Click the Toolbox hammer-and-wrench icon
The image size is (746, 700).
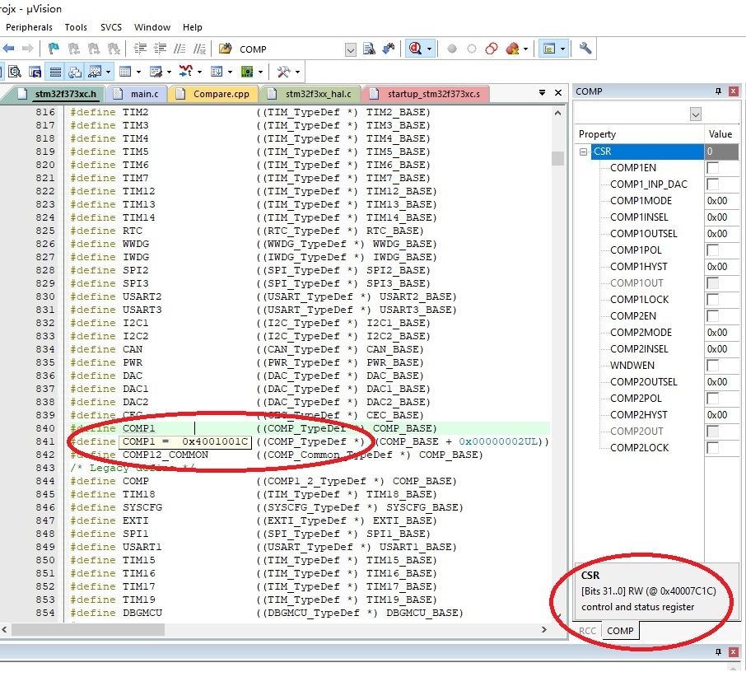tap(284, 72)
